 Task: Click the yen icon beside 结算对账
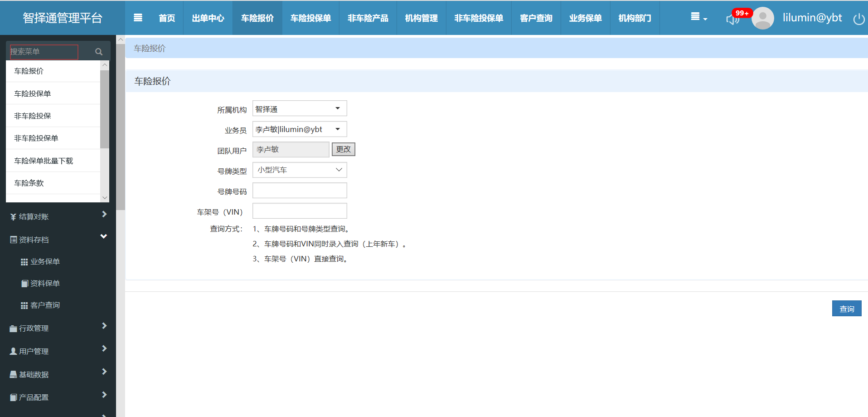pyautogui.click(x=13, y=217)
